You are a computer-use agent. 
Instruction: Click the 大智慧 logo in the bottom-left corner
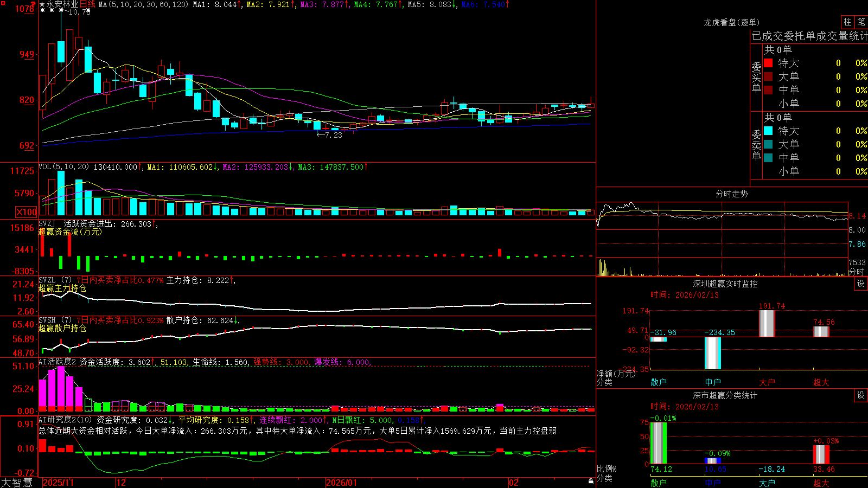pyautogui.click(x=17, y=483)
